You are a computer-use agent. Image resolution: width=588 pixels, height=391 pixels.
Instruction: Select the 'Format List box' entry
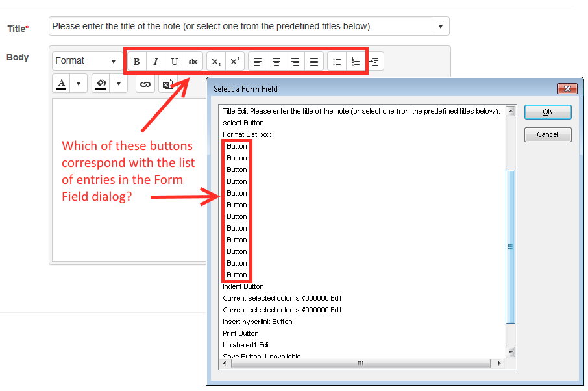click(247, 134)
